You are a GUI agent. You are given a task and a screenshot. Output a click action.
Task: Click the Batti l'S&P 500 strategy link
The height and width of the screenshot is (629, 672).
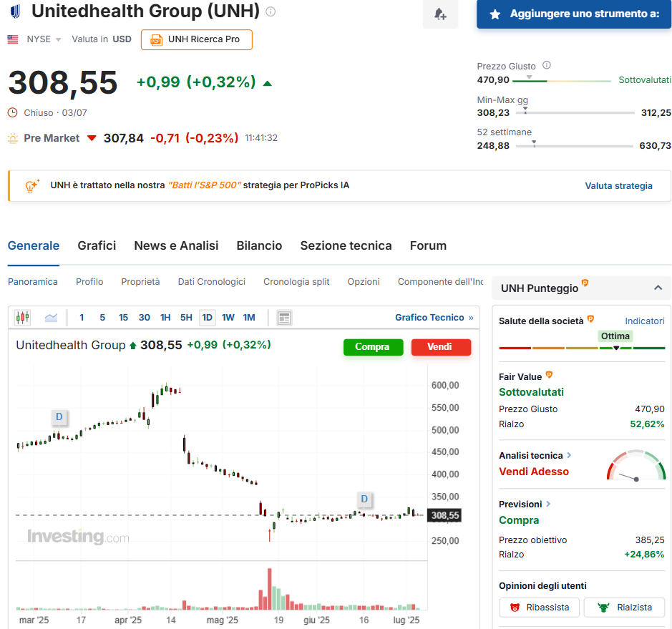pos(205,185)
